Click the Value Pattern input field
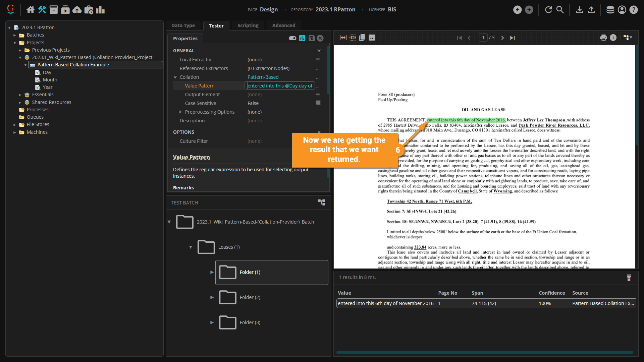Screen dimensions: 644x362 (x=279, y=86)
